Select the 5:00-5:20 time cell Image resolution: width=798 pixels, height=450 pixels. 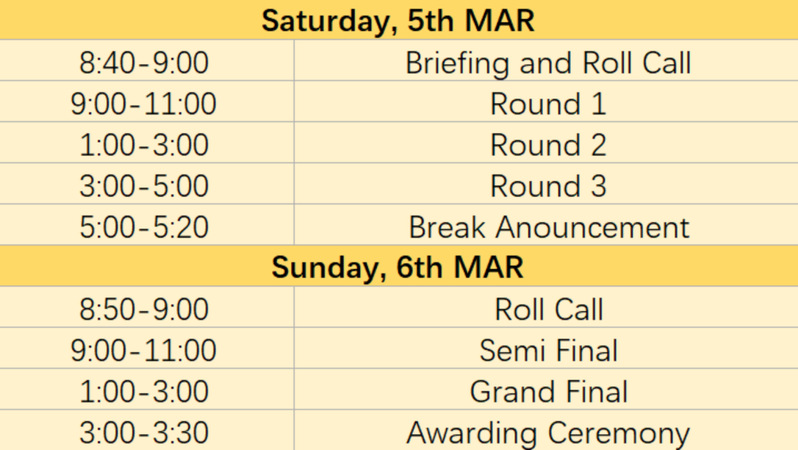tap(145, 227)
